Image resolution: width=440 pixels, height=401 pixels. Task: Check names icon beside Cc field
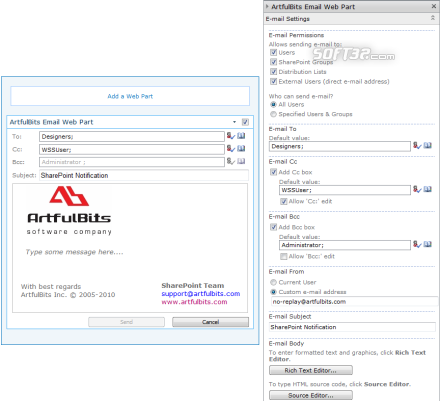point(231,148)
